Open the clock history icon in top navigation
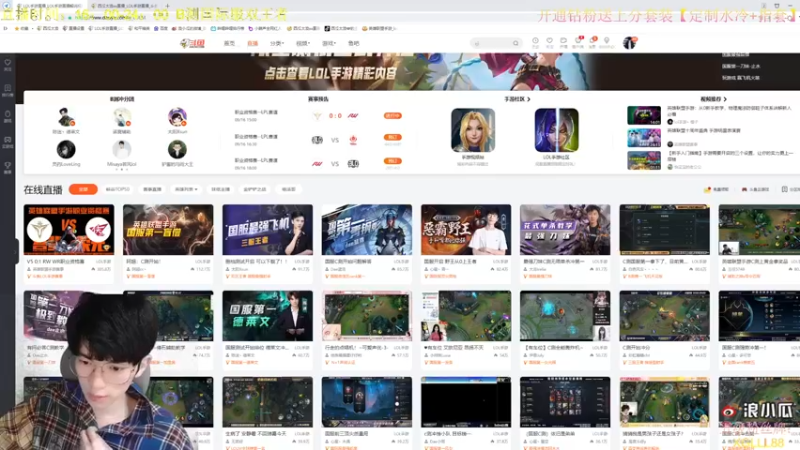Image resolution: width=800 pixels, height=450 pixels. point(535,41)
